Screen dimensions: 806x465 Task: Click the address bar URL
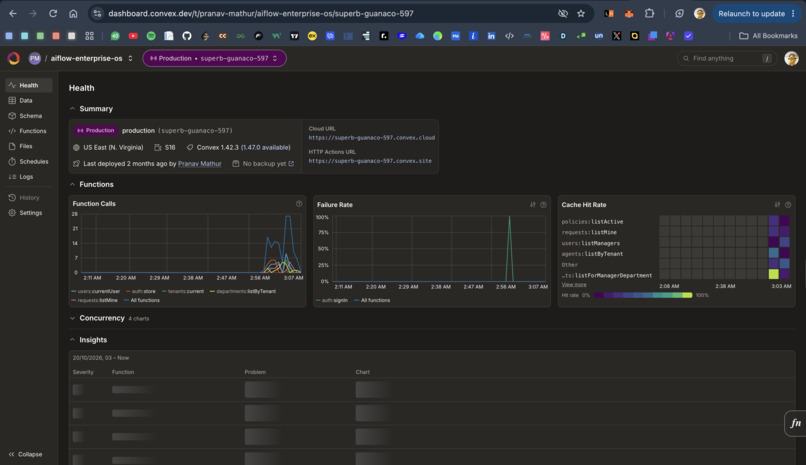click(261, 14)
